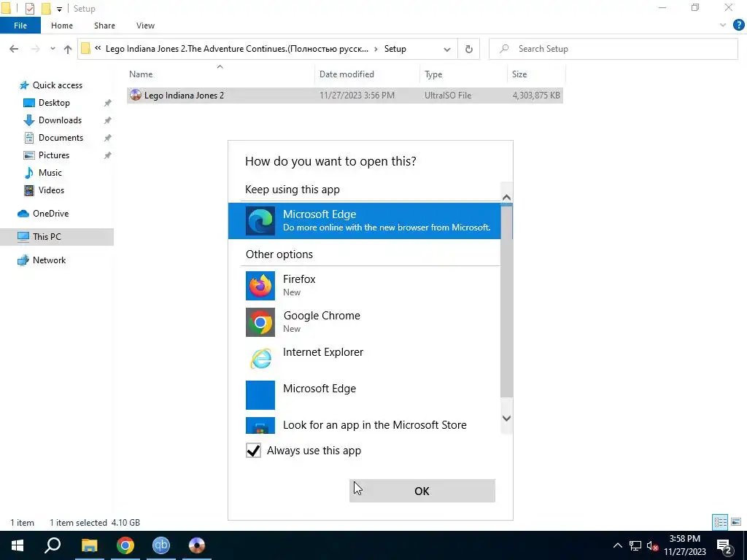
Task: Go back to the previous folder
Action: point(14,49)
